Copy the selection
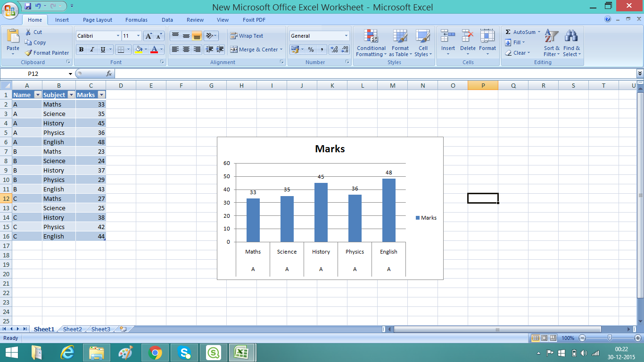This screenshot has width=644, height=362. pyautogui.click(x=35, y=42)
